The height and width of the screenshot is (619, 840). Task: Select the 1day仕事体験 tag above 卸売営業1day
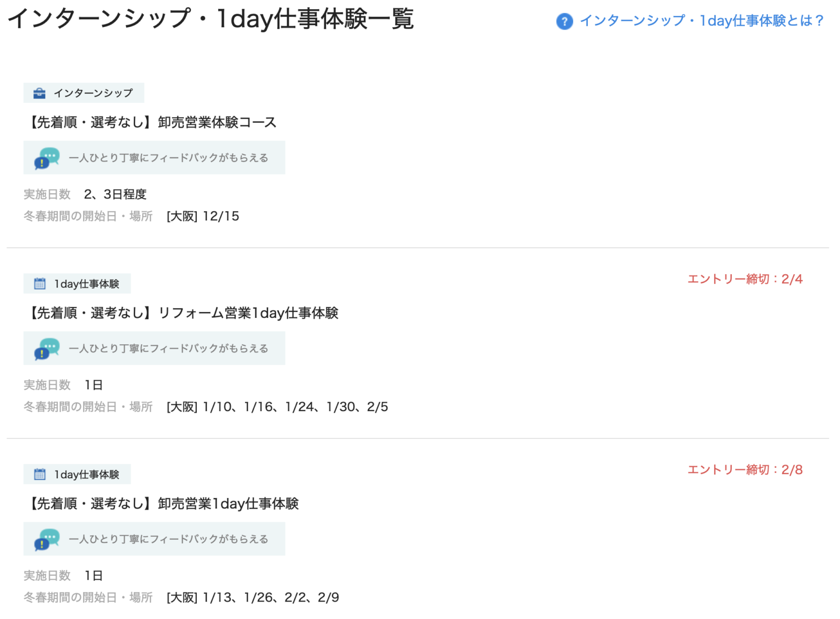click(86, 474)
